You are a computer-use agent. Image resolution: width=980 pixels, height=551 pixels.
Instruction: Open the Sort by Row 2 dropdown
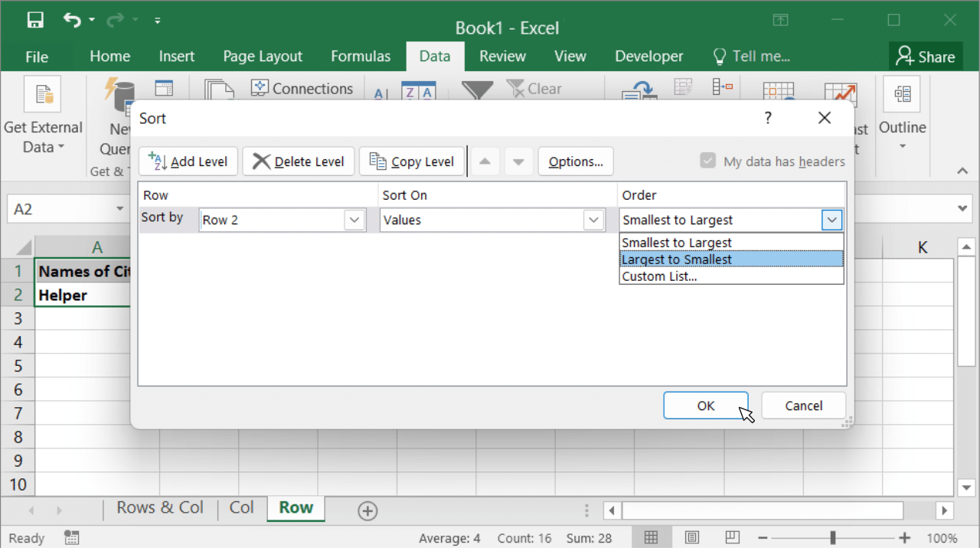click(x=354, y=220)
